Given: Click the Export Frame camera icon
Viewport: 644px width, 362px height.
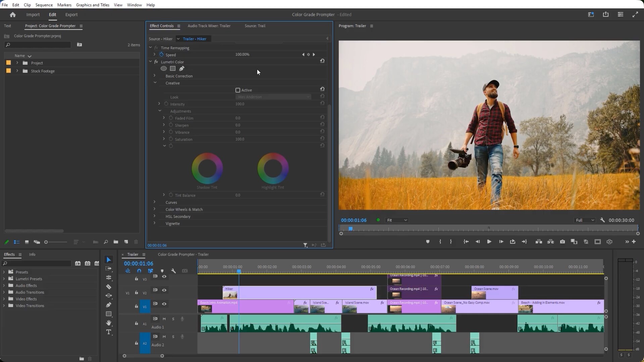Looking at the screenshot, I should coord(562,242).
